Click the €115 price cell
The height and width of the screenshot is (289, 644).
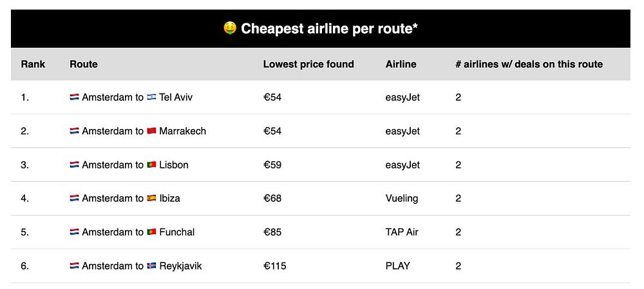[x=274, y=265]
